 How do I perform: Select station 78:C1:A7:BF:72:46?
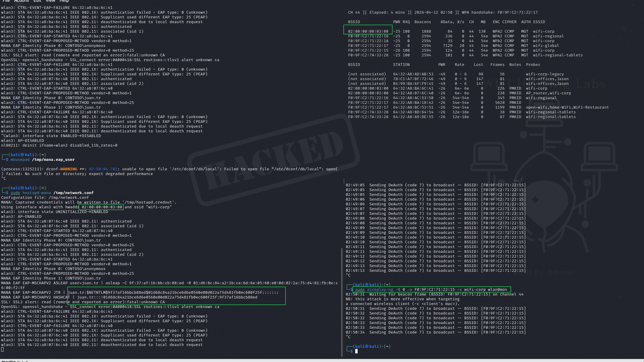(x=413, y=79)
